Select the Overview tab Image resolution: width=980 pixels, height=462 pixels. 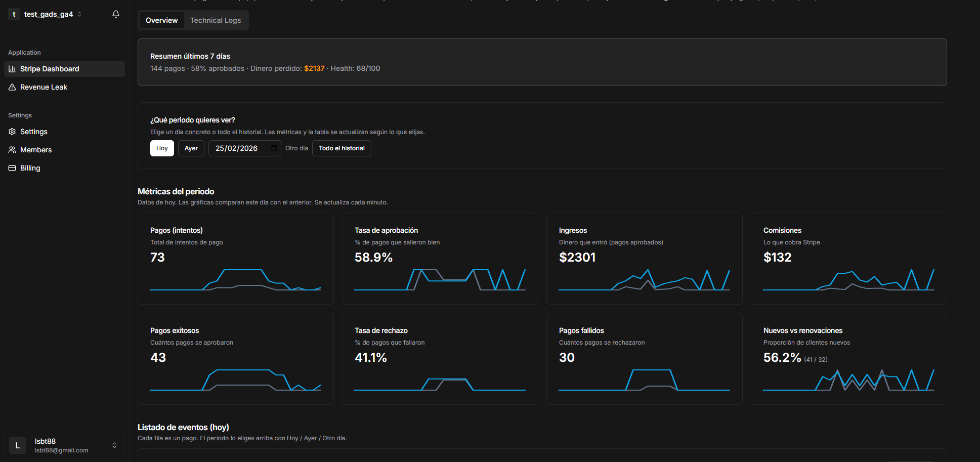pyautogui.click(x=161, y=20)
